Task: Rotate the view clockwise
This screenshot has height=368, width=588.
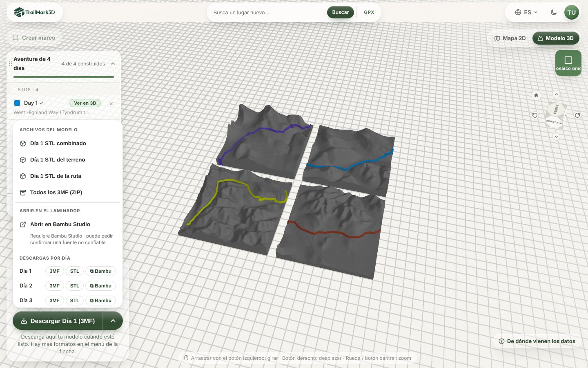Action: [577, 115]
